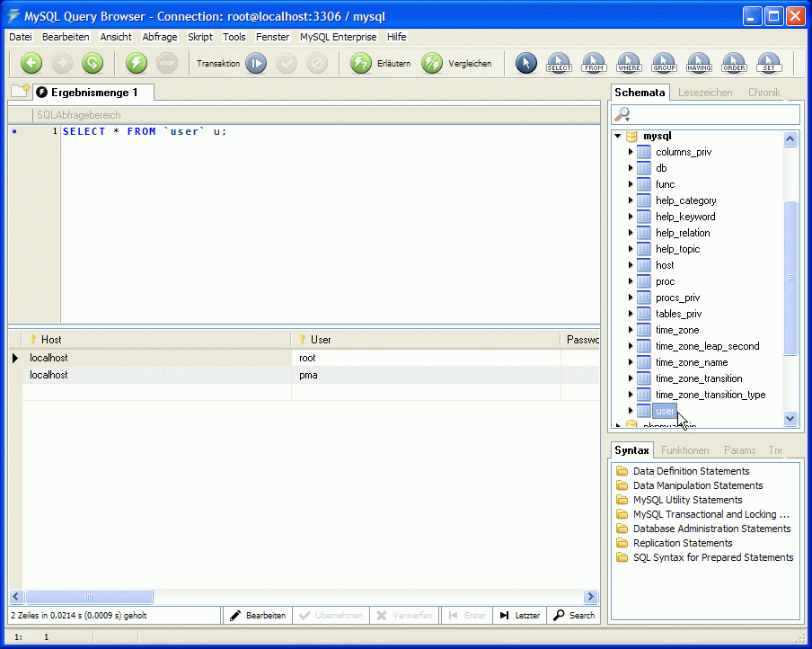Expand the columns_priv table node
This screenshot has width=812, height=649.
click(x=631, y=152)
